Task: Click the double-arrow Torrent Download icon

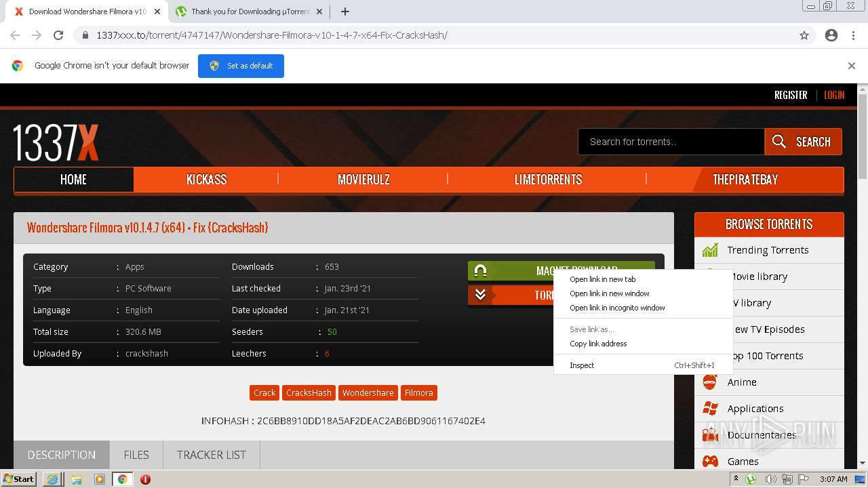Action: 480,295
